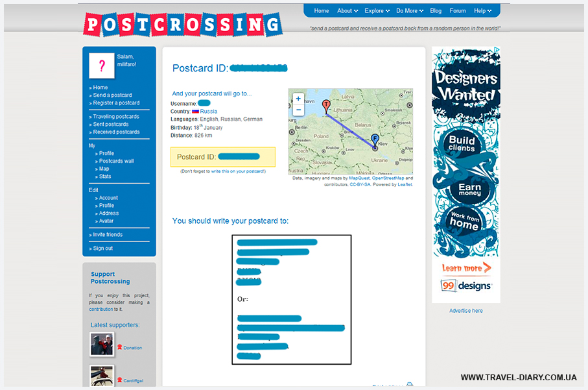Expand the About dropdown menu
Image resolution: width=588 pixels, height=390 pixels.
pyautogui.click(x=347, y=11)
